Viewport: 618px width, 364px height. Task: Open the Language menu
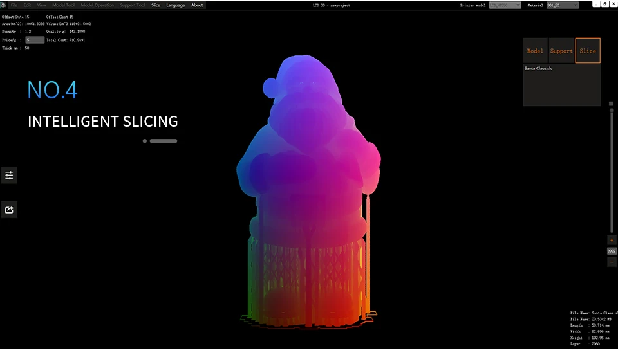tap(176, 5)
